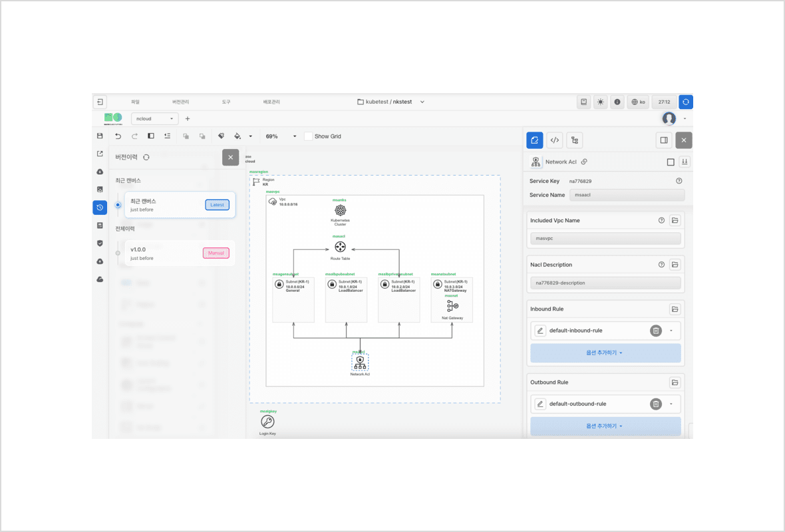Image resolution: width=785 pixels, height=532 pixels.
Task: Refresh the version history list
Action: tap(146, 158)
